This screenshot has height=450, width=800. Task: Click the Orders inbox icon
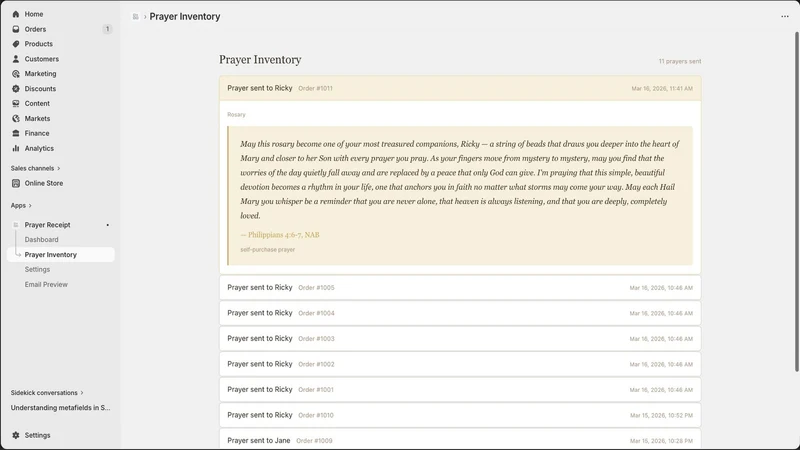point(16,29)
